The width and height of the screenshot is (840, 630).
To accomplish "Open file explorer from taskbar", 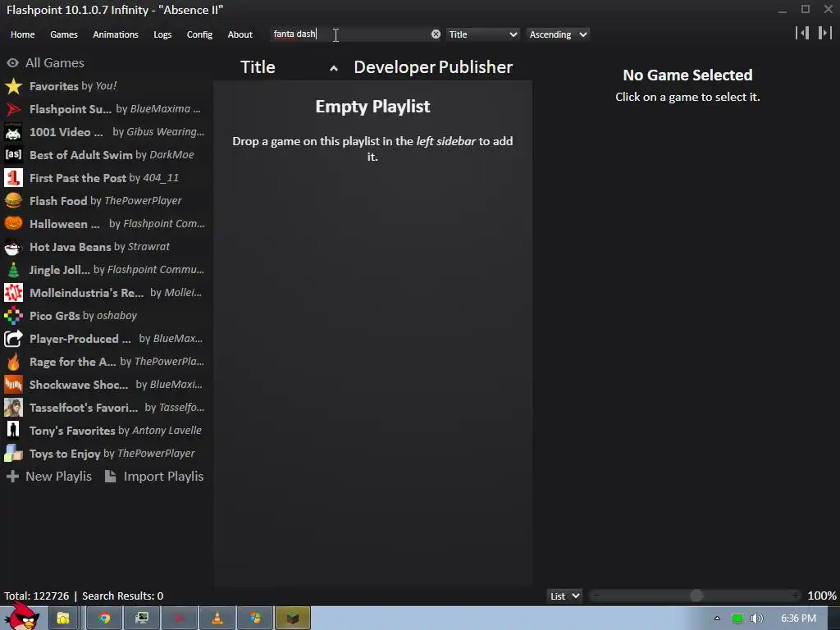I will click(63, 619).
